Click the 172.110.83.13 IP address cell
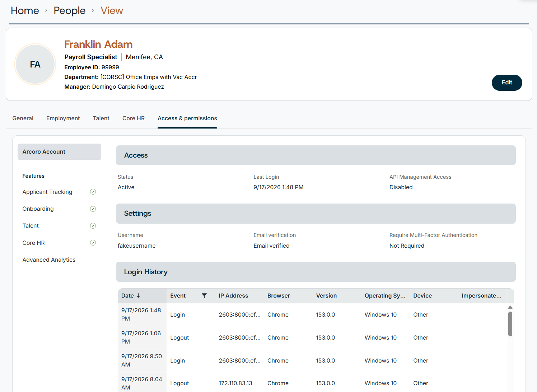Image resolution: width=537 pixels, height=392 pixels. pos(235,383)
